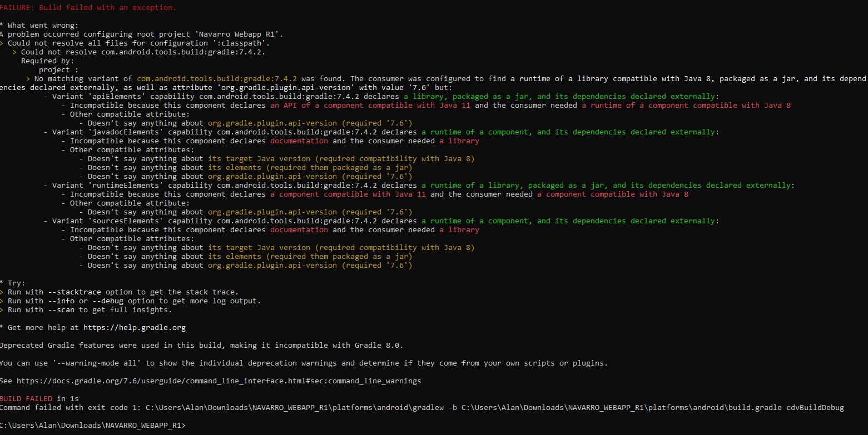Click the 'project :' line
This screenshot has height=435, width=868.
pos(59,70)
